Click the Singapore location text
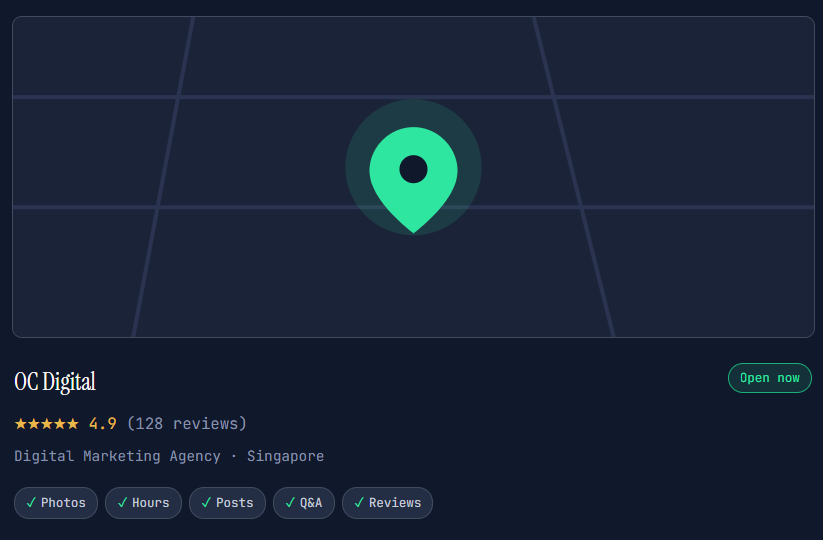Viewport: 823px width, 540px height. 286,456
